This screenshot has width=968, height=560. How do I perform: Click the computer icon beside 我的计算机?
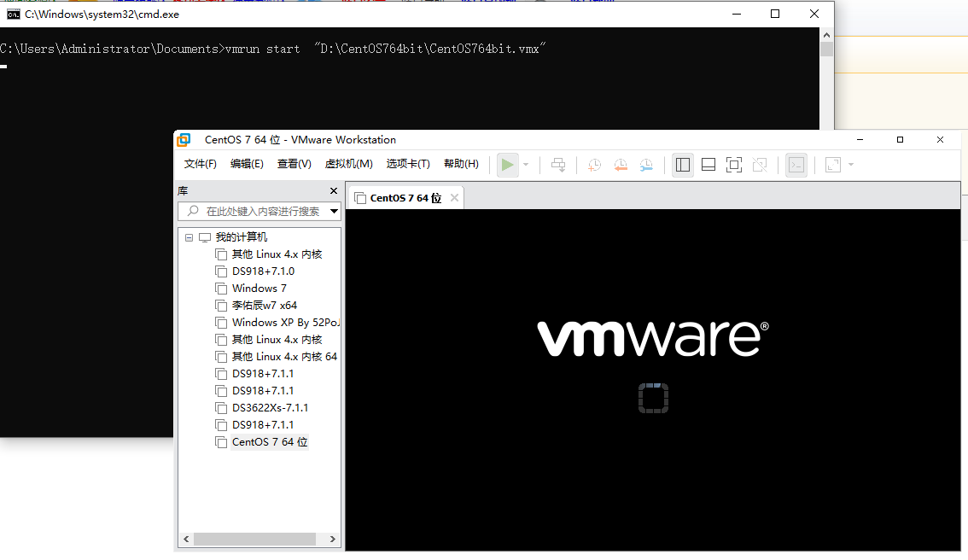coord(205,237)
